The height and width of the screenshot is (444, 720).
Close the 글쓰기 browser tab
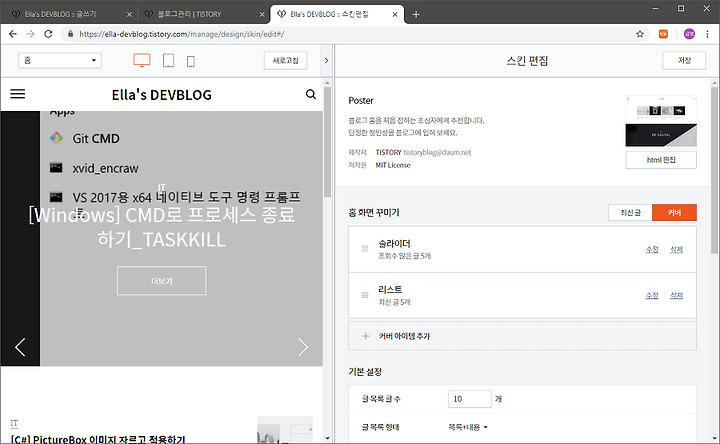[129, 15]
